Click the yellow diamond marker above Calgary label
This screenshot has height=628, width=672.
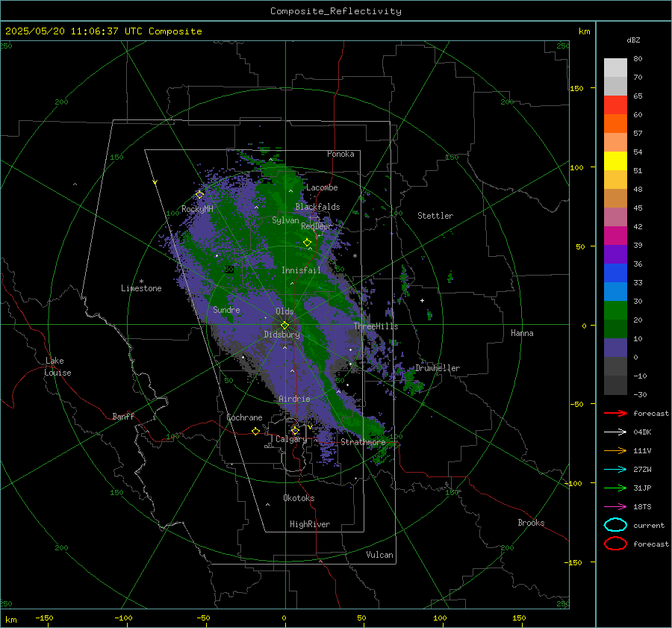(295, 430)
